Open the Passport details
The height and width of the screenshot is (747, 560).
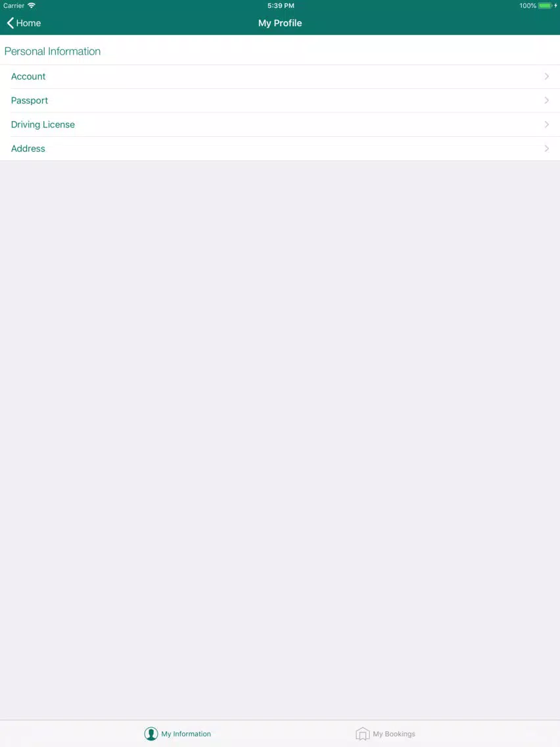(280, 101)
